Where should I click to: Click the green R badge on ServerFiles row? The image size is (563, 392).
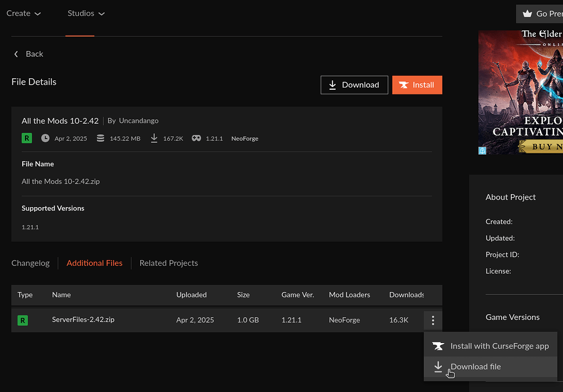(22, 320)
